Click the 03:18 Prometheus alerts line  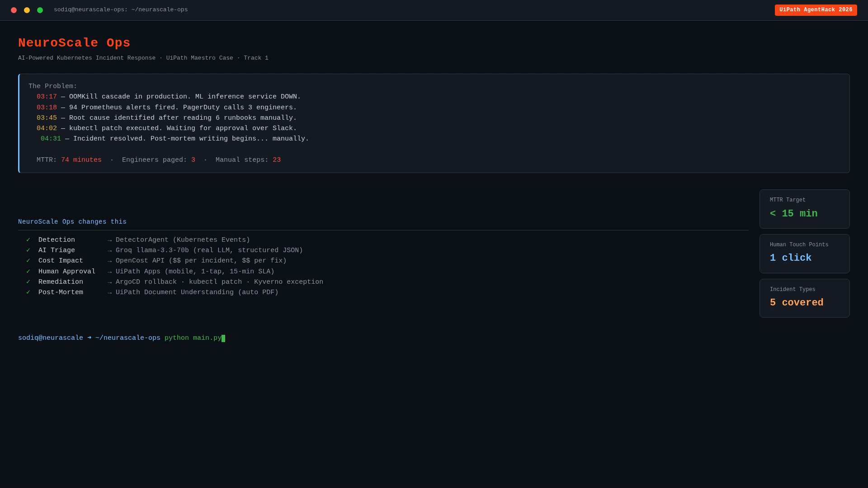(167, 108)
